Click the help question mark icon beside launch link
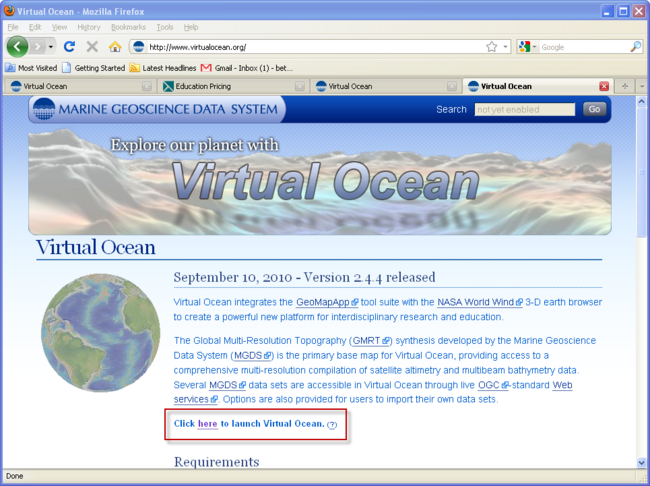This screenshot has height=486, width=650. (x=332, y=425)
